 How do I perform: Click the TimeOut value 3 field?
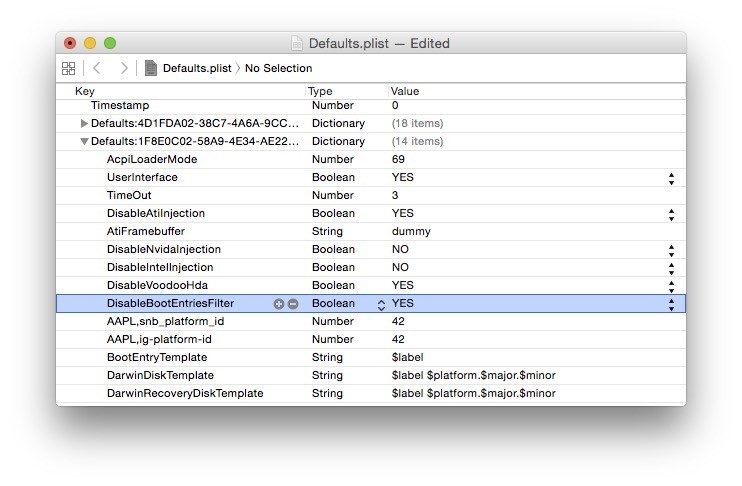point(396,196)
